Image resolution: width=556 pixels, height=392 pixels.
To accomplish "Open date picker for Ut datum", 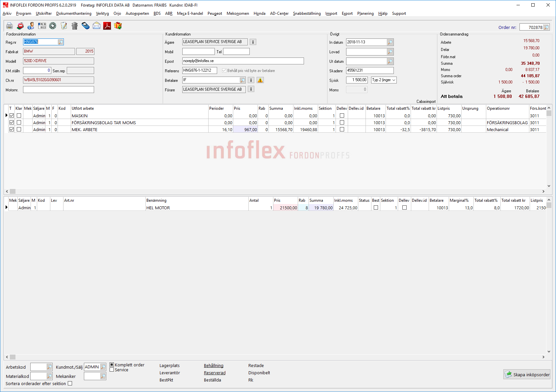I will [390, 61].
